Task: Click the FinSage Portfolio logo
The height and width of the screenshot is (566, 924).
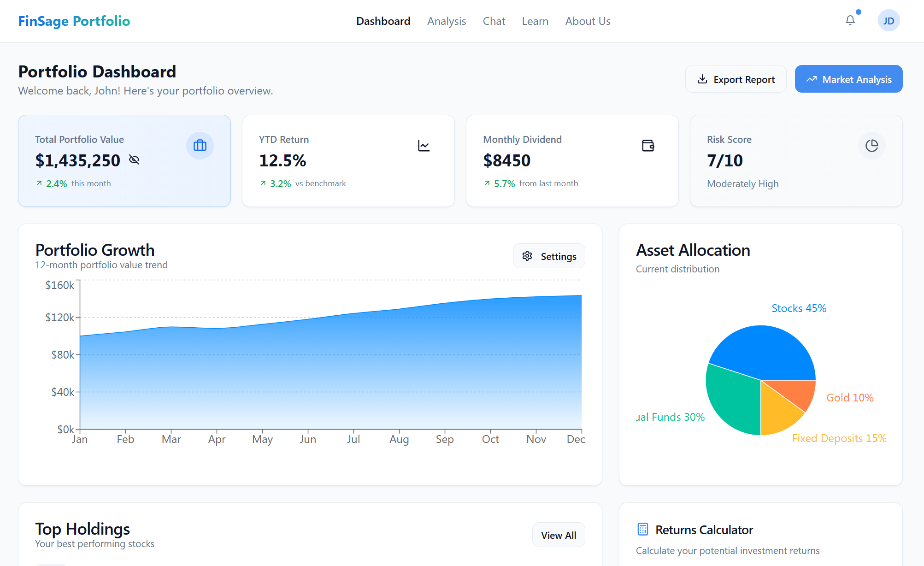Action: coord(74,21)
